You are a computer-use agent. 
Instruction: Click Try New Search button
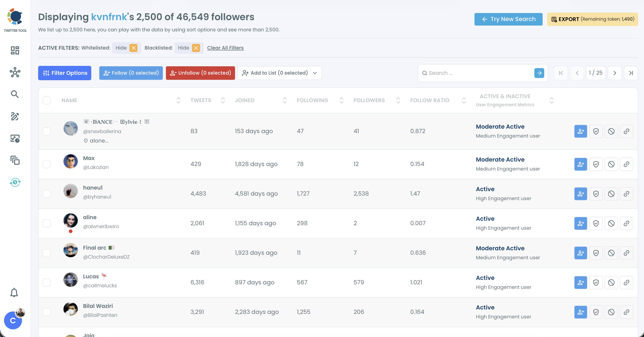point(508,19)
